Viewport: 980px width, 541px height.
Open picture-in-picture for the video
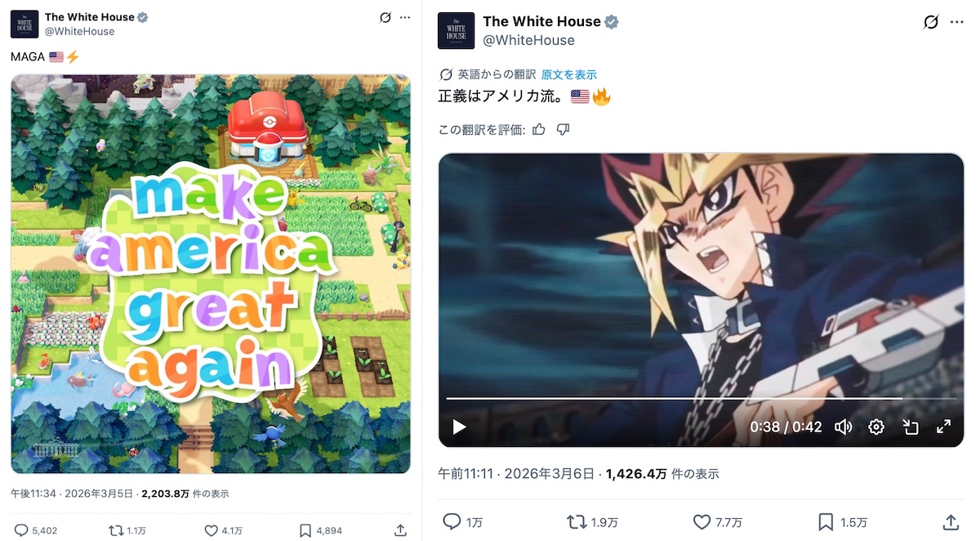[x=910, y=427]
